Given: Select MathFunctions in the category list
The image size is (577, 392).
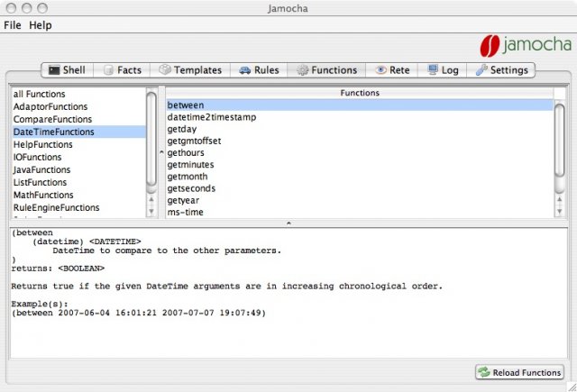Looking at the screenshot, I should 45,195.
